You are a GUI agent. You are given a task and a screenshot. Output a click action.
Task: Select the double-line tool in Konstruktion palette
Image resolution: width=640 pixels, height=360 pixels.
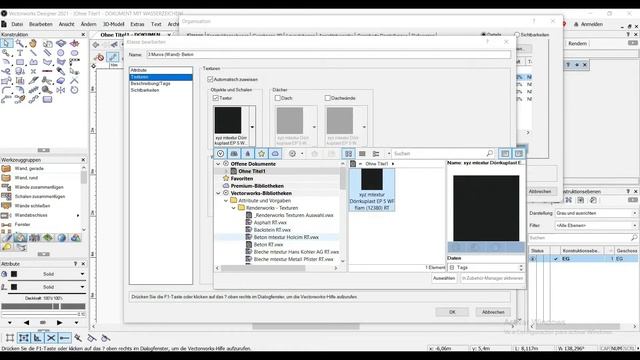coord(47,53)
